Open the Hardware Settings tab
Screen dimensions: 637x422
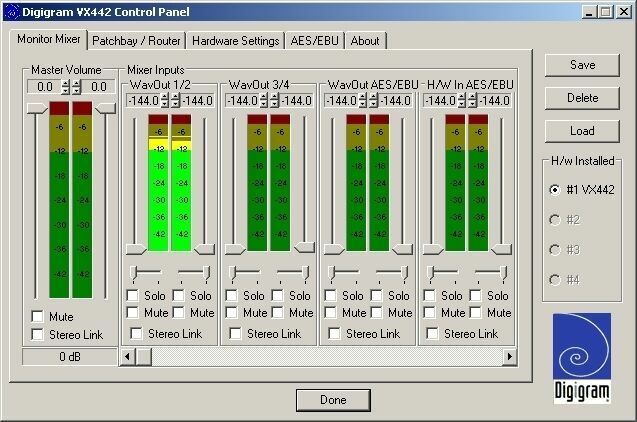[x=236, y=41]
